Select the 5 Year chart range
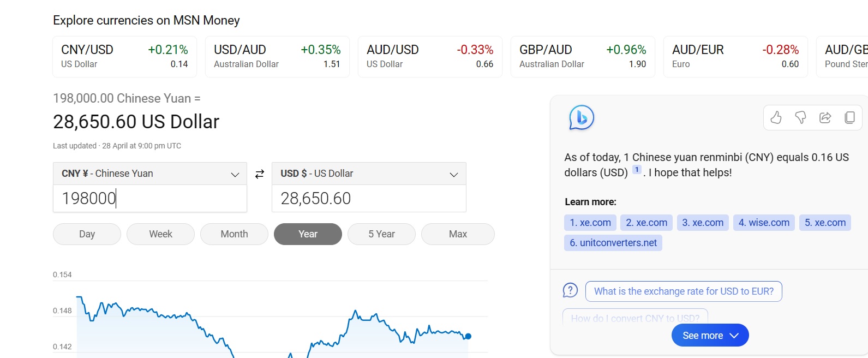This screenshot has width=868, height=358. (x=381, y=234)
